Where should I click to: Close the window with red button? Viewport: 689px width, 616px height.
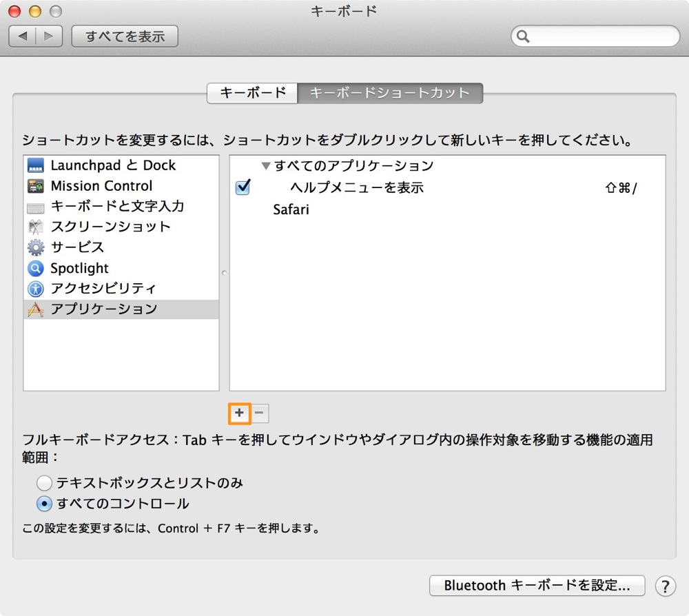coord(14,12)
